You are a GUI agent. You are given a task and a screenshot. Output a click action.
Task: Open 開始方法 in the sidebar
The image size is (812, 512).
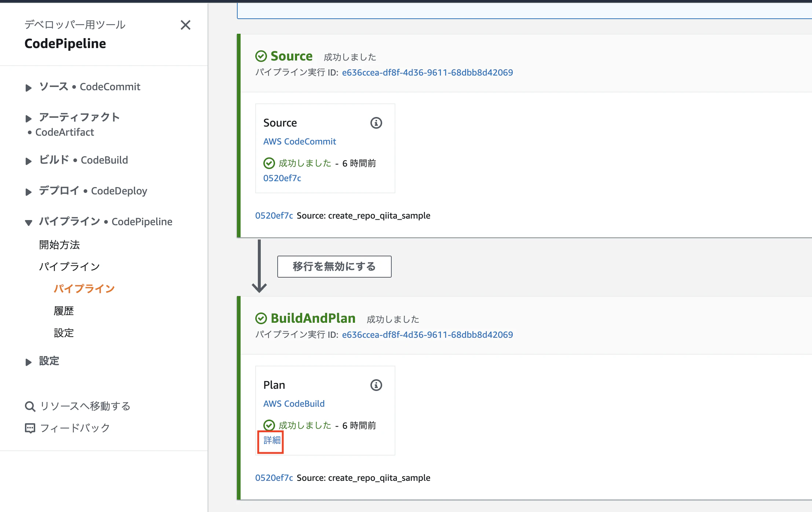tap(59, 245)
